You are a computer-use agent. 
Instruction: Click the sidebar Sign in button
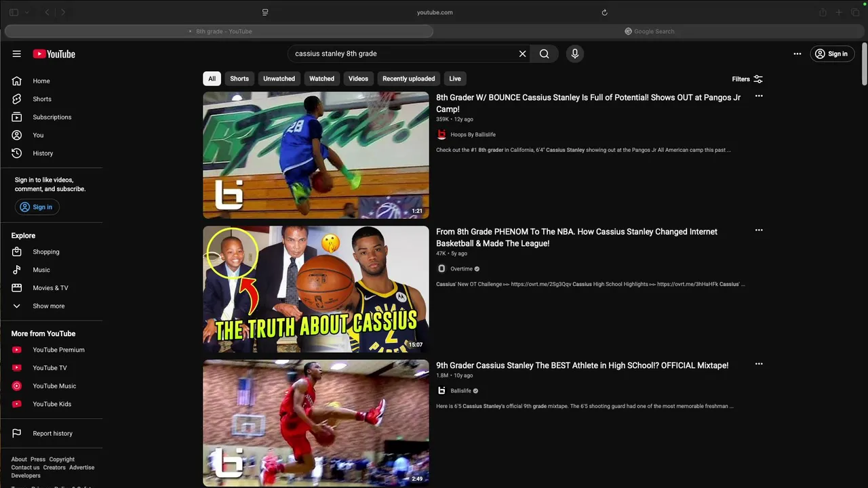[37, 207]
